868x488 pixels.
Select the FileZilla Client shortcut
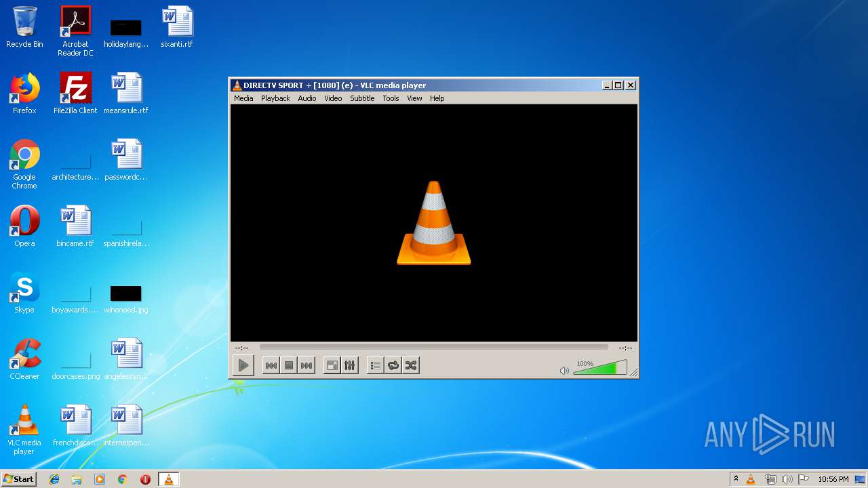point(75,94)
